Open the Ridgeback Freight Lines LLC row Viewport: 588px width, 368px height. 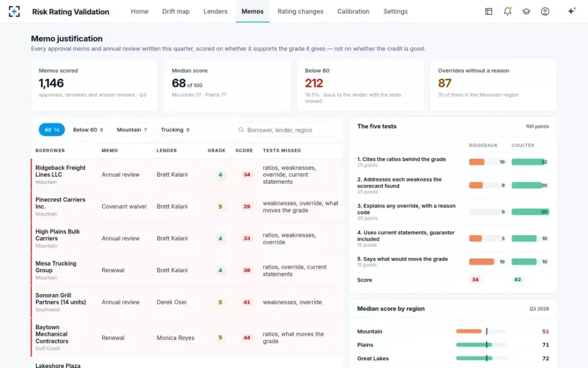click(x=187, y=175)
